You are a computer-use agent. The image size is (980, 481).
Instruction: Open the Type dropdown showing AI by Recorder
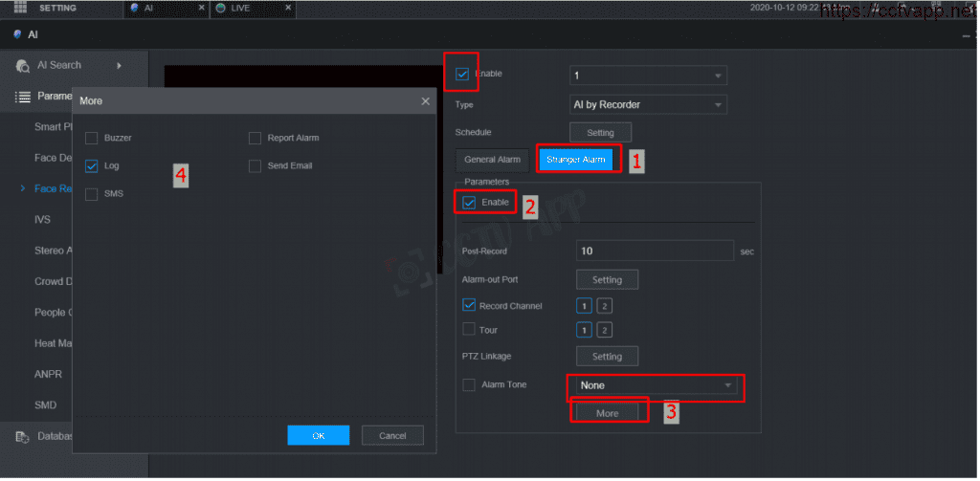pyautogui.click(x=648, y=104)
